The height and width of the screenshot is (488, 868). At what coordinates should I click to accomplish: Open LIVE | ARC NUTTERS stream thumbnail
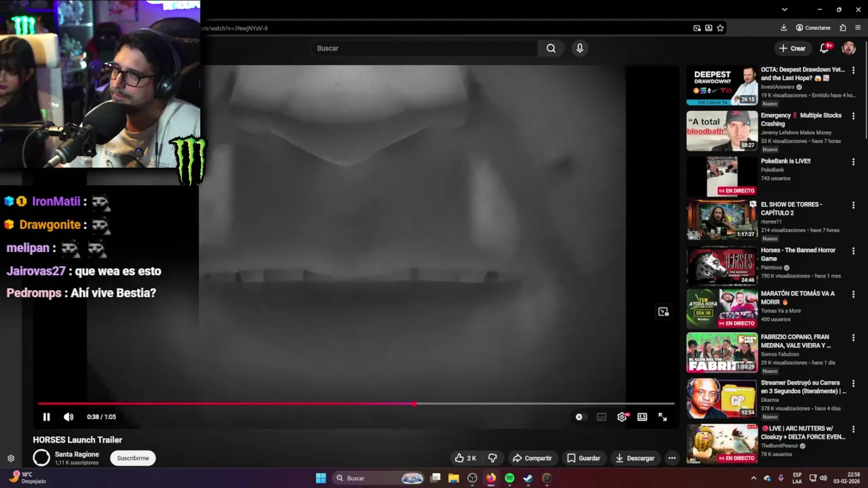tap(722, 444)
